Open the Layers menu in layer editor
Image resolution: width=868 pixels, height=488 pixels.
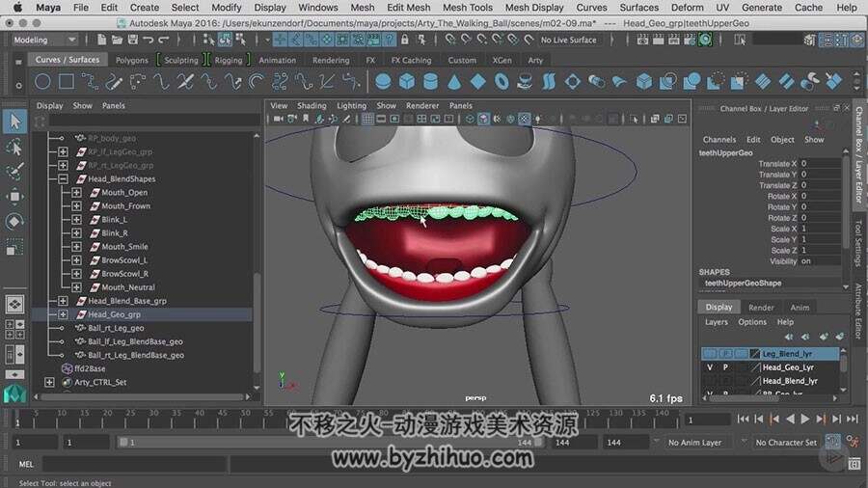coord(717,321)
